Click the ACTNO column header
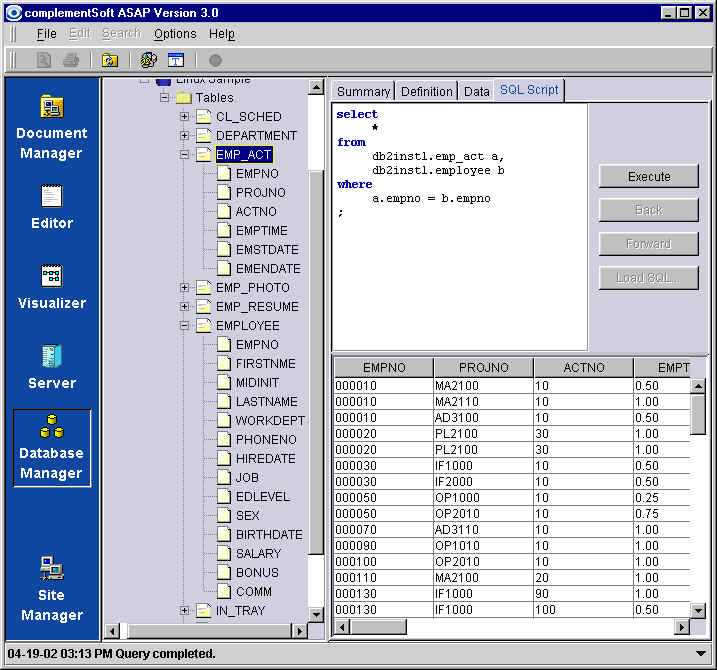717x670 pixels. (583, 367)
